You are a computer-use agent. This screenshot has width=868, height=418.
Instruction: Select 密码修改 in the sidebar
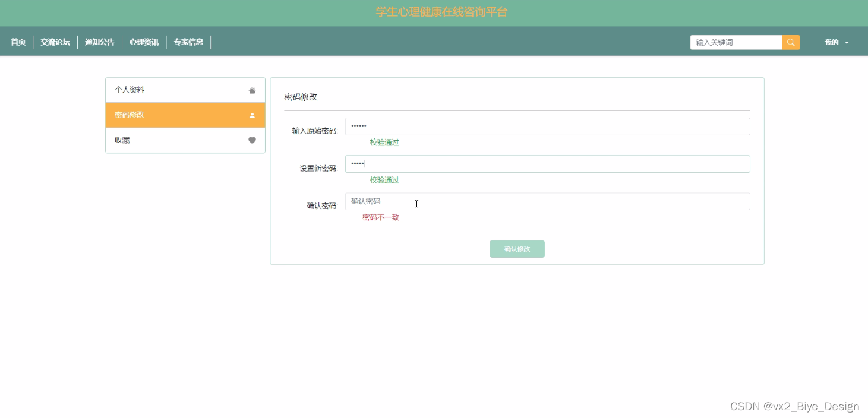coord(185,115)
